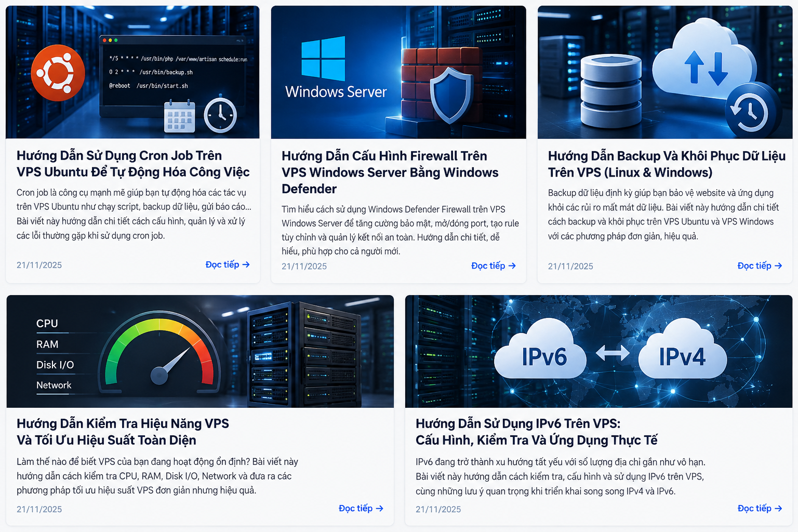Open title 'Hướng Dẫn Sử Dụng IPv6 Trên VPS'
The image size is (798, 532).
(x=537, y=432)
